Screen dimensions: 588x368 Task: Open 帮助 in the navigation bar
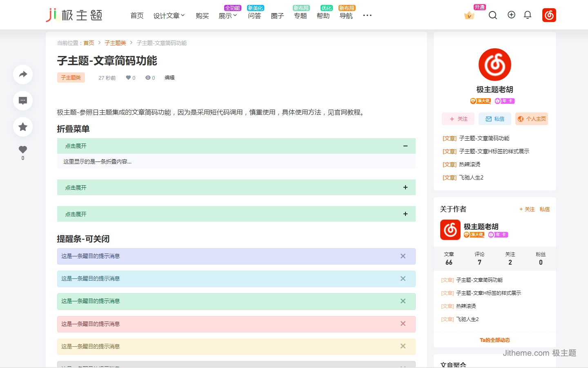(x=323, y=16)
